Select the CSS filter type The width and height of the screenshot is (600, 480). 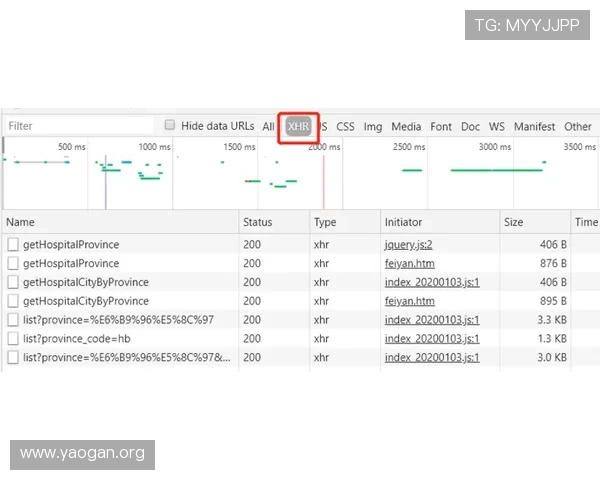(345, 127)
